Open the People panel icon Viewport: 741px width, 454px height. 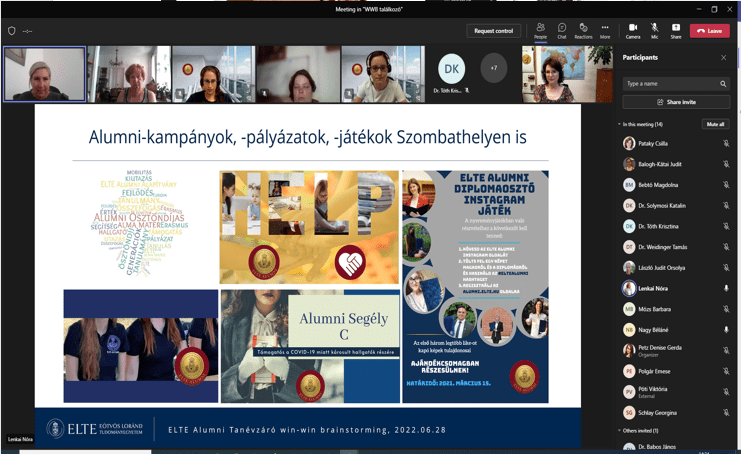pos(540,31)
